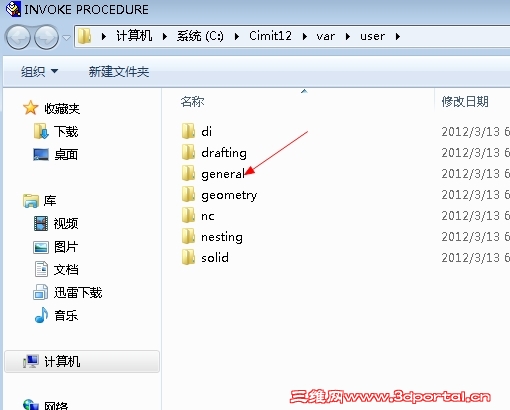
Task: Select the general folder name
Action: click(223, 174)
